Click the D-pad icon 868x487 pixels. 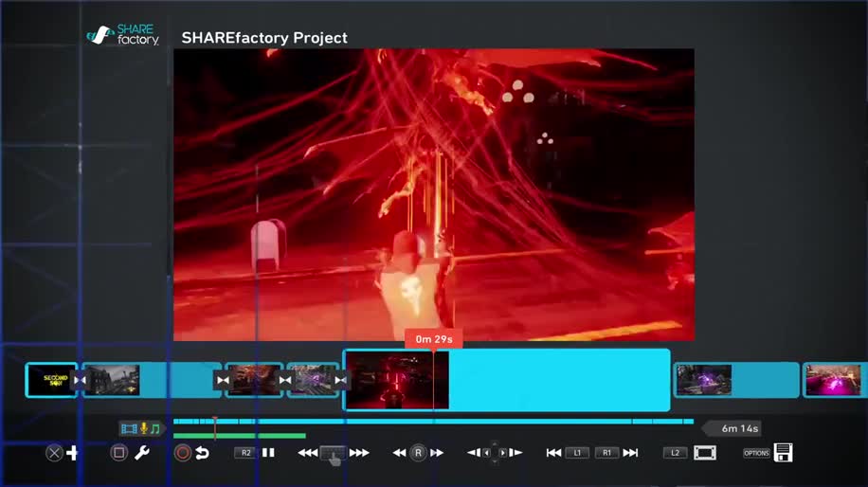pos(495,453)
